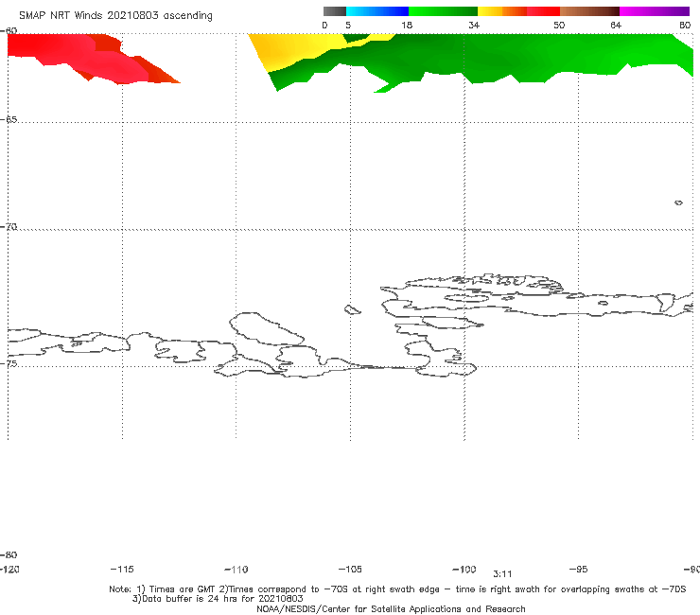Screen dimensions: 700x615
Task: Click the color bar label '64'
Action: coord(616,26)
